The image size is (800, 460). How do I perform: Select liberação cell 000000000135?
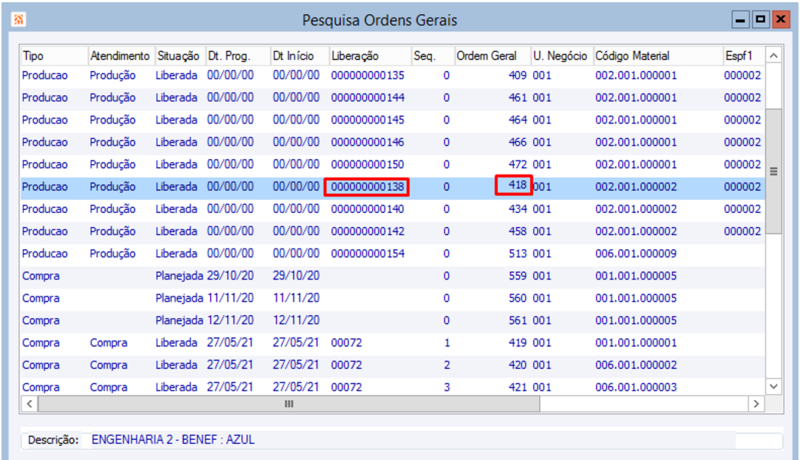(367, 75)
